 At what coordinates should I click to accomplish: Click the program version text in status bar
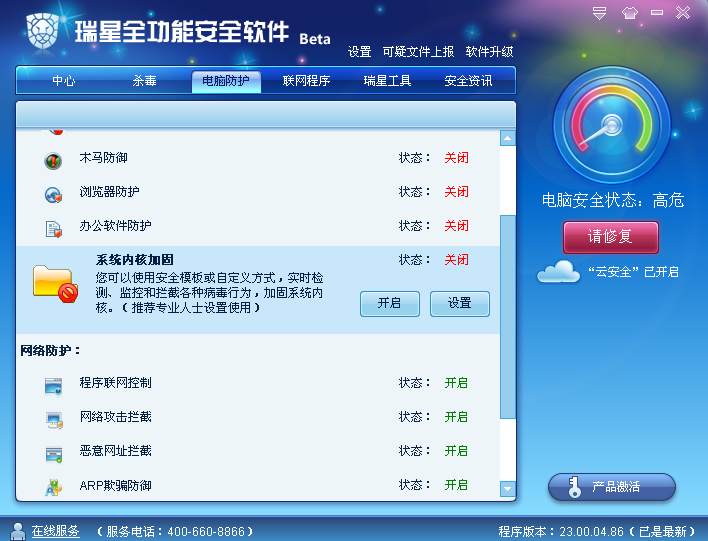(x=596, y=532)
